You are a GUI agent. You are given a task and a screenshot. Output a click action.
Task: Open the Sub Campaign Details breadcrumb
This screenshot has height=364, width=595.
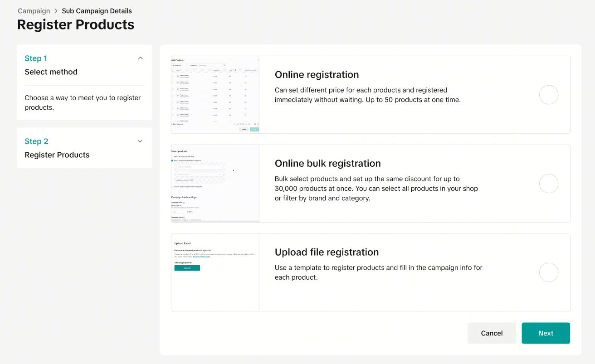[97, 11]
